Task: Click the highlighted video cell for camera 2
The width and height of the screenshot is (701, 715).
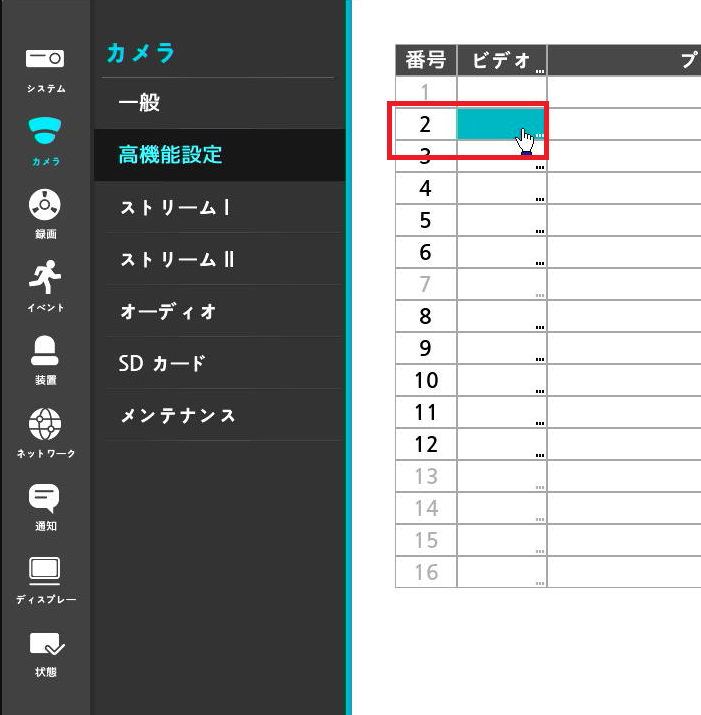Action: [x=501, y=124]
